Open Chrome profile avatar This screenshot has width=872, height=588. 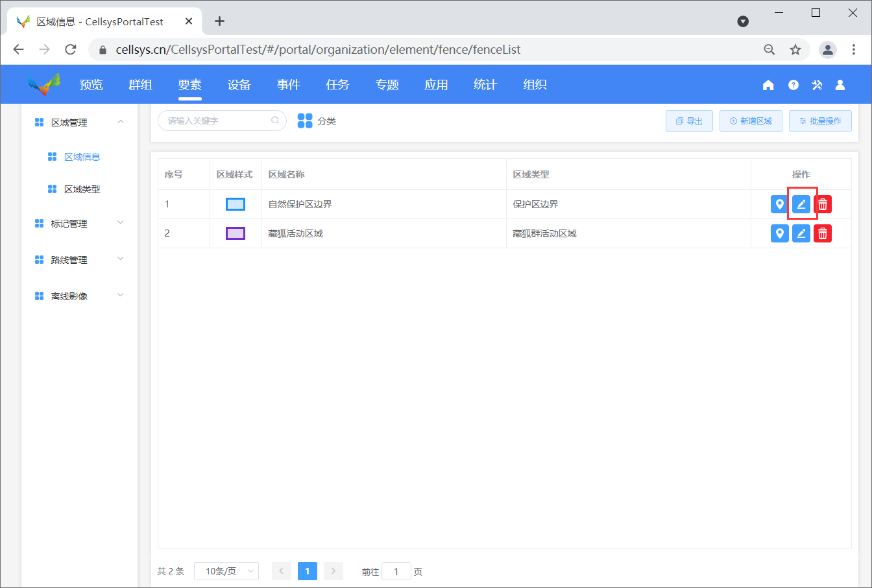(x=828, y=49)
